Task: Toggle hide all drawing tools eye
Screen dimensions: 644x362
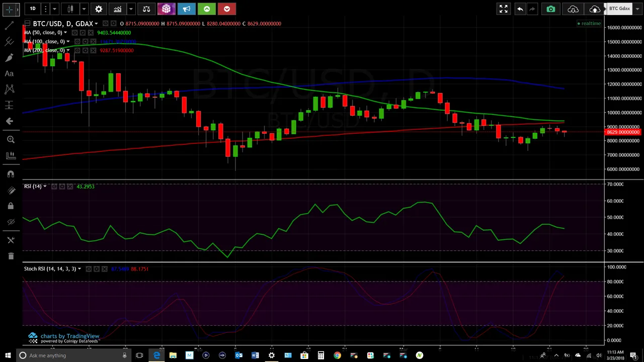Action: pyautogui.click(x=11, y=222)
